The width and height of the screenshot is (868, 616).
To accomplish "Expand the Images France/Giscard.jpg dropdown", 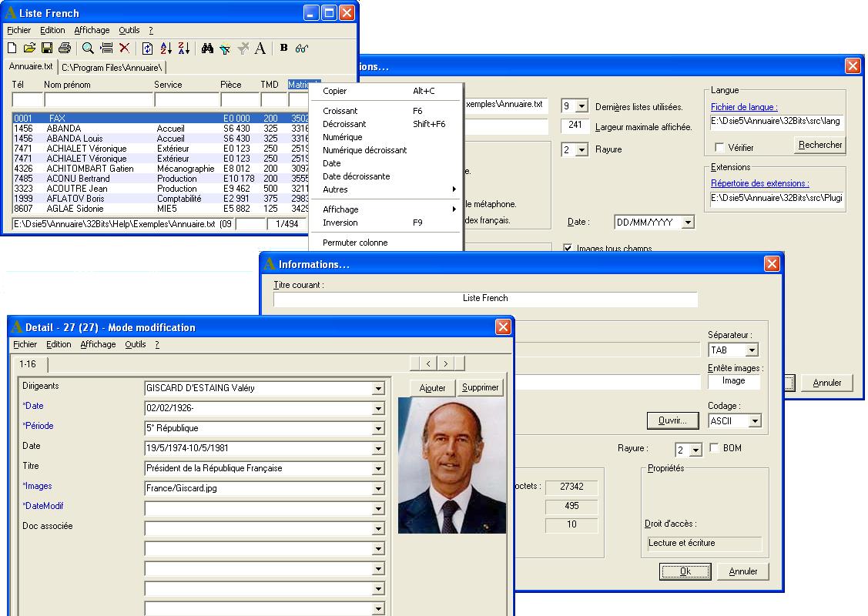I will 378,489.
